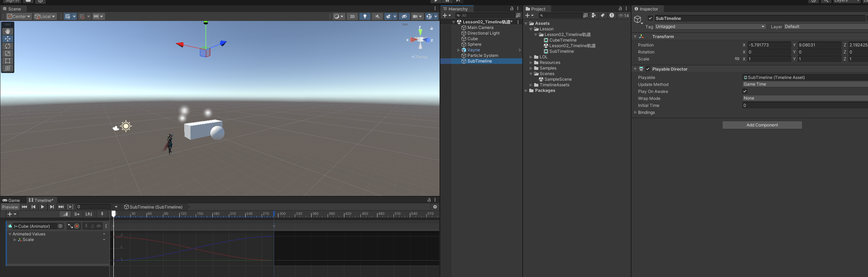Toggle scene audio mute icon

pos(377,16)
